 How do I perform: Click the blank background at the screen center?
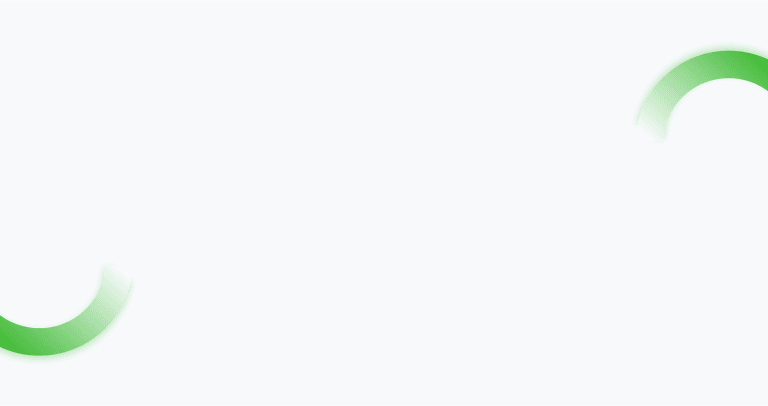384,203
